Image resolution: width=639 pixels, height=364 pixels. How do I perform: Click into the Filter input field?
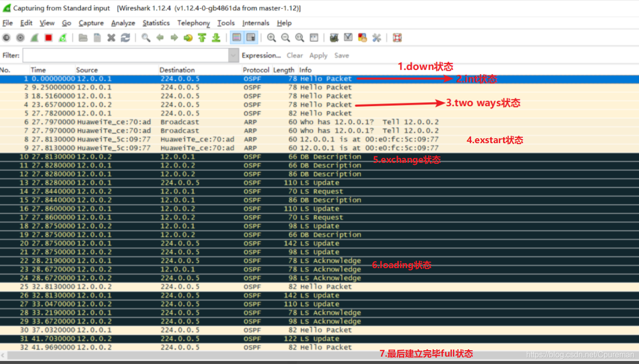click(126, 56)
